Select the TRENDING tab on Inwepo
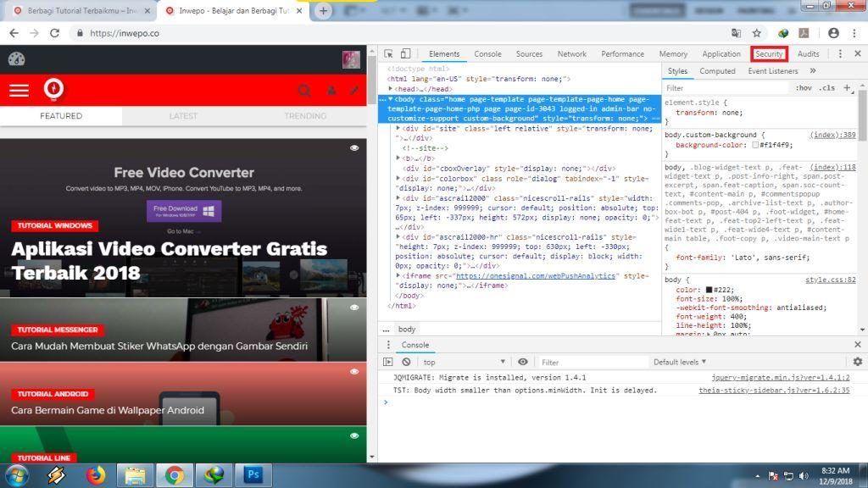This screenshot has height=488, width=868. pos(305,115)
